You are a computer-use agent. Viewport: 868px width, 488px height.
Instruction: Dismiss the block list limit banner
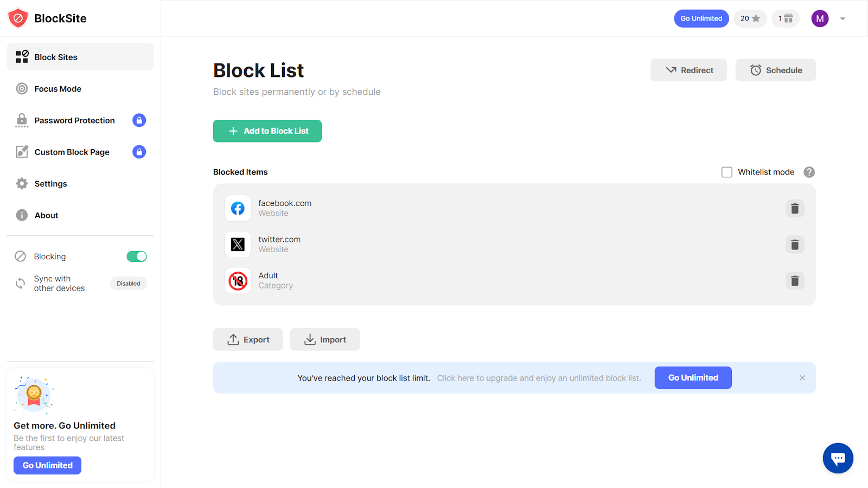click(802, 378)
